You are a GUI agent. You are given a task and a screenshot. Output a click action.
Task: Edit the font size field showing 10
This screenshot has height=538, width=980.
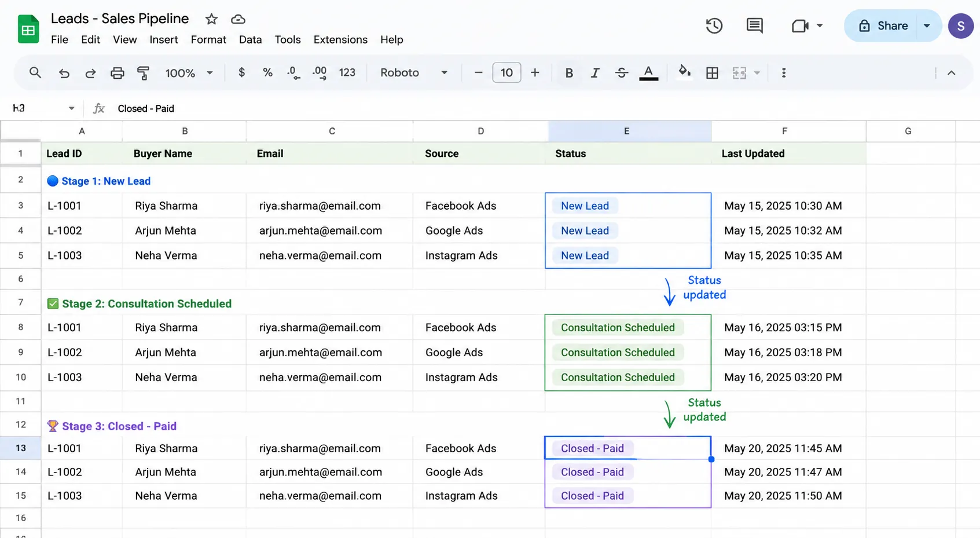click(x=506, y=72)
